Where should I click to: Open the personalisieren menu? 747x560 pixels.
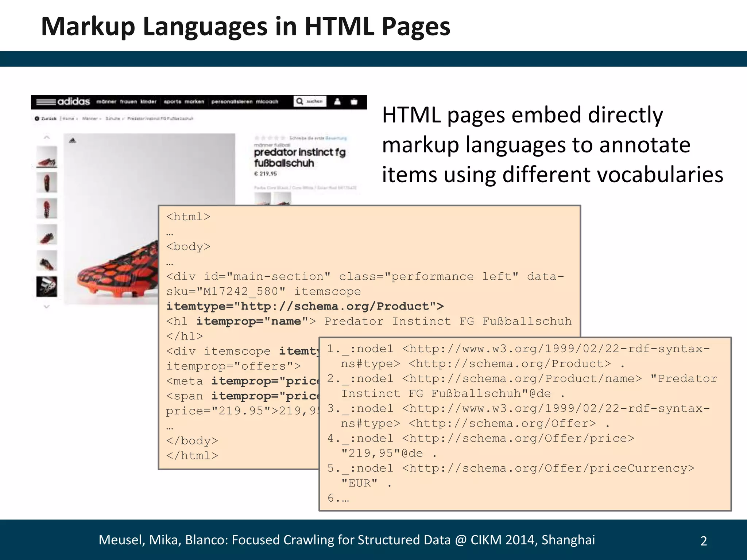point(232,102)
